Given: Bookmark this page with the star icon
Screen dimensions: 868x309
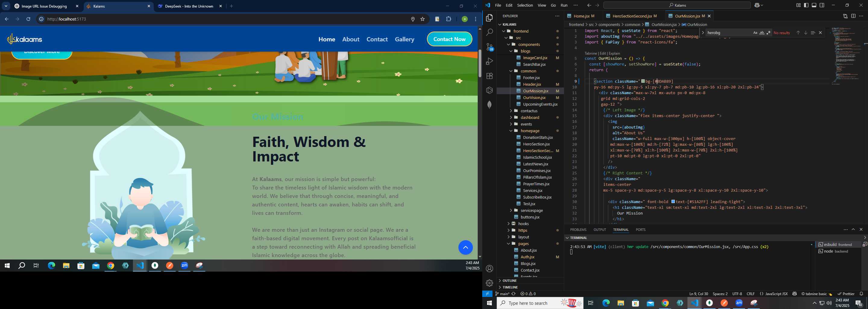Looking at the screenshot, I should pos(423,19).
